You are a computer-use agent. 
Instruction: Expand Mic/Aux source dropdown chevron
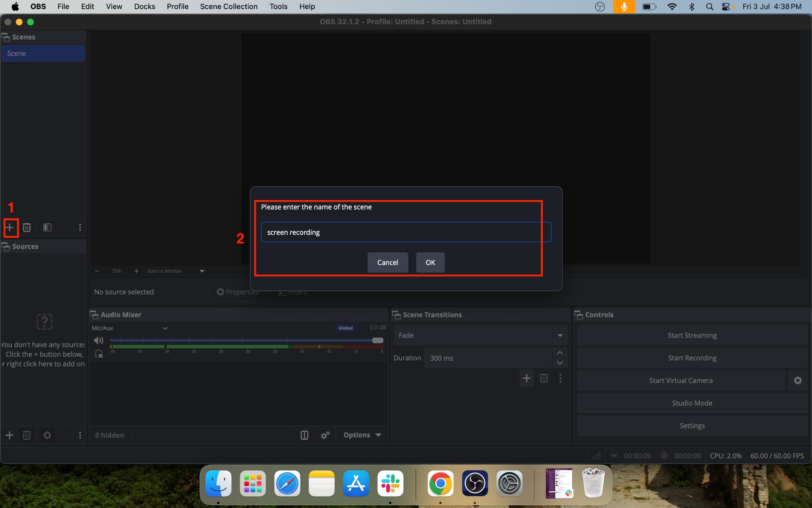coord(165,328)
